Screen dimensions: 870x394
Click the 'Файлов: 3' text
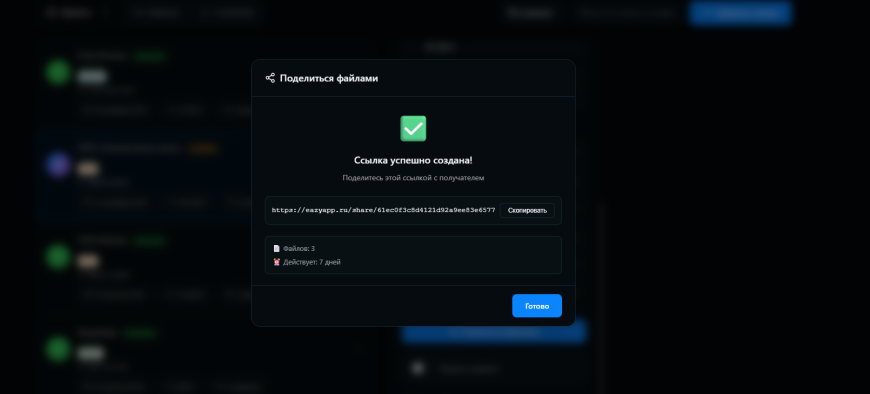pyautogui.click(x=299, y=249)
